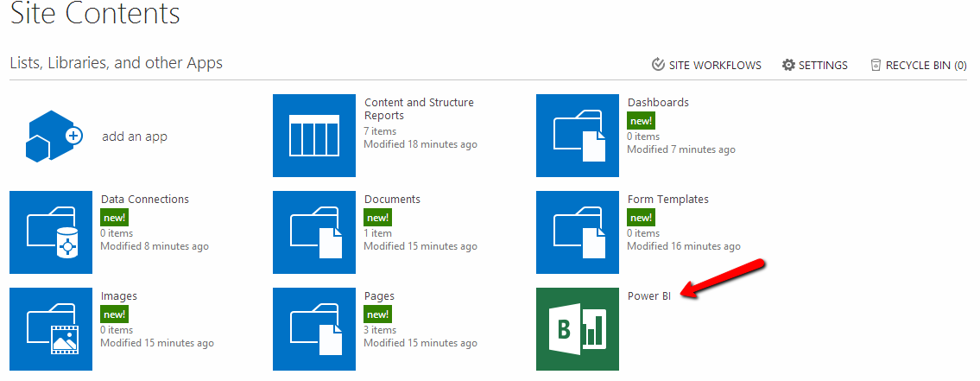This screenshot has width=980, height=381.
Task: Go to SITE WORKFLOWS text
Action: coord(715,66)
